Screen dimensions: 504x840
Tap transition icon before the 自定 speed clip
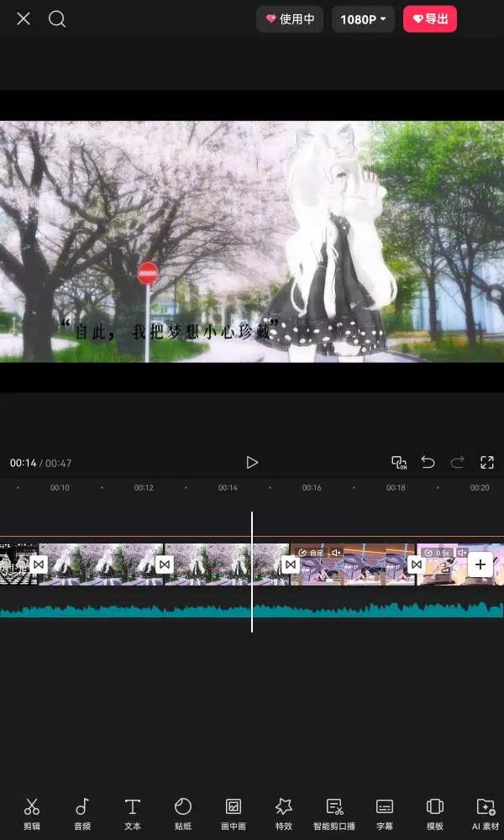coord(291,564)
